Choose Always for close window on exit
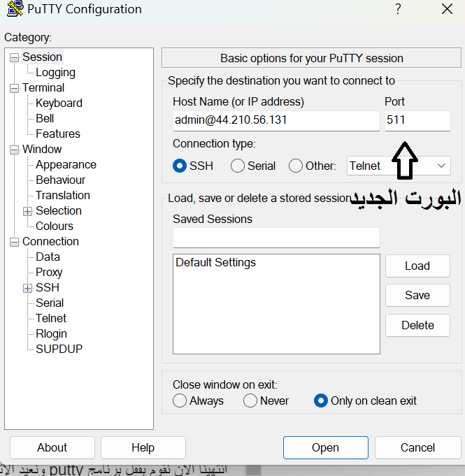The image size is (465, 476). pyautogui.click(x=180, y=401)
